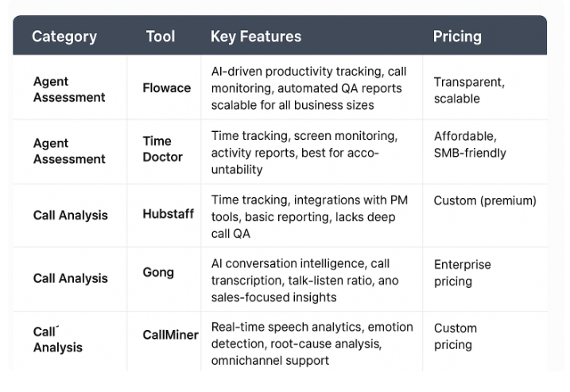
Task: Select the Gong tool cell
Action: [158, 273]
